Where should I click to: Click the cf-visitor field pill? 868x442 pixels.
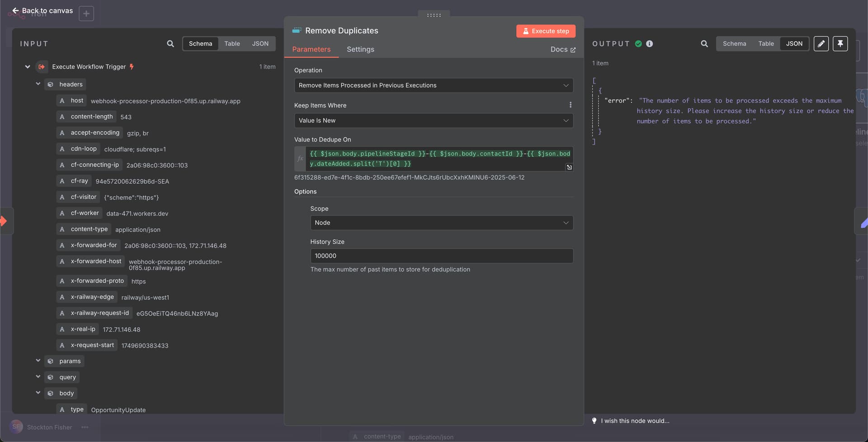tap(78, 197)
